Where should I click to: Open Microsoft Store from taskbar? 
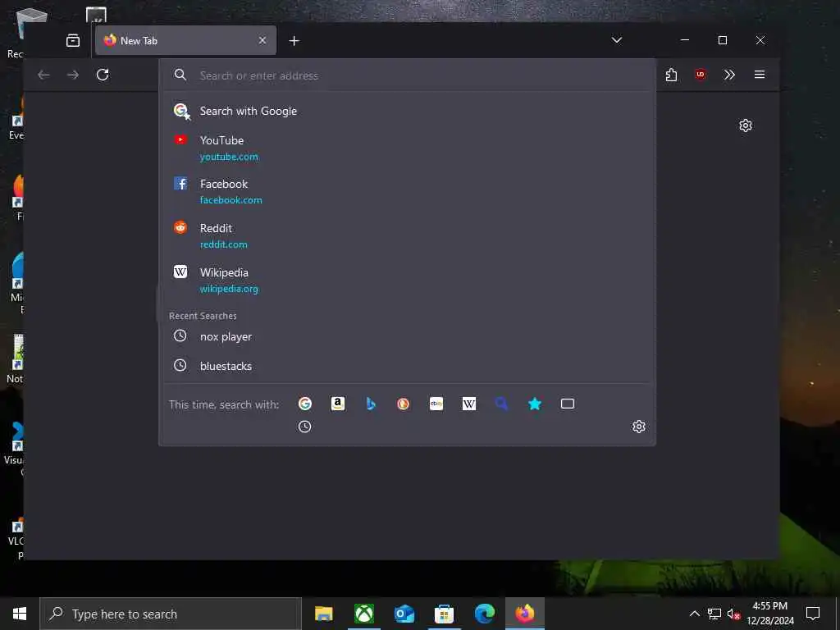click(x=444, y=614)
